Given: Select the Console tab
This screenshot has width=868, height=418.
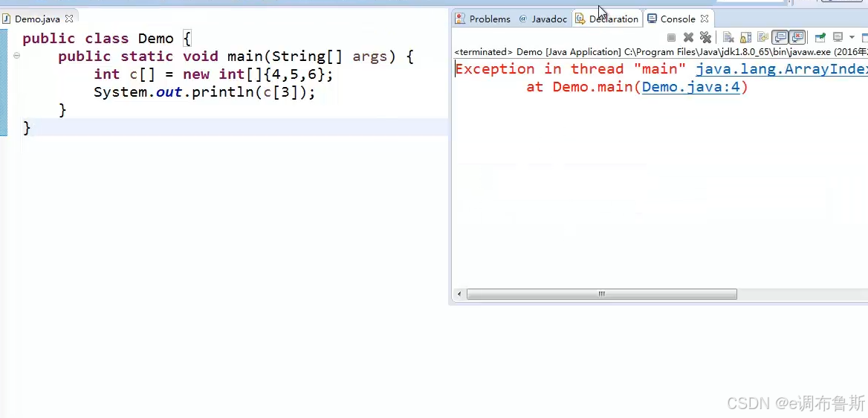Looking at the screenshot, I should (678, 19).
